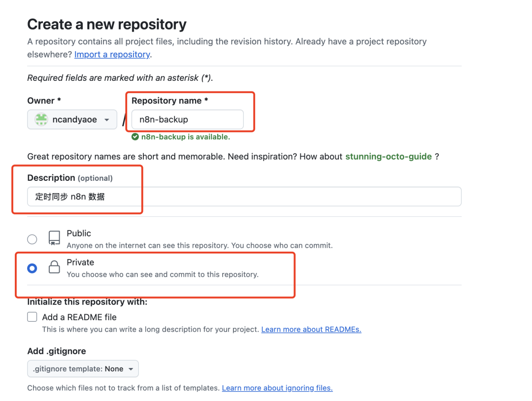Click the Private option label text
The height and width of the screenshot is (401, 532).
80,262
